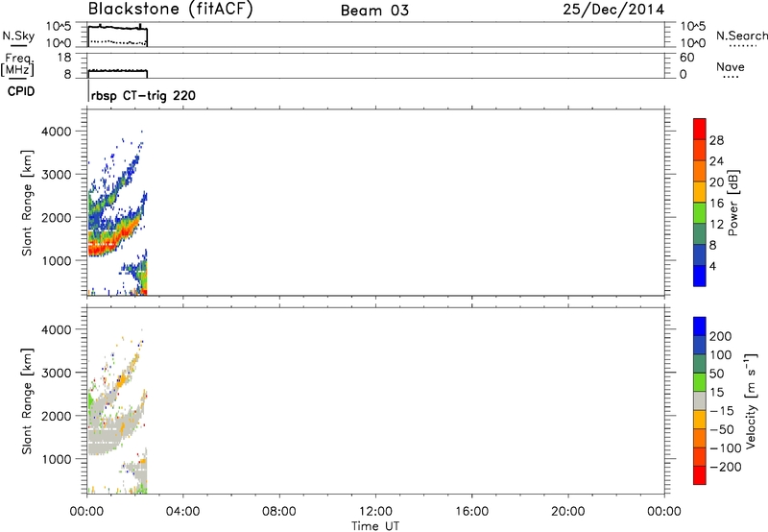
Task: Click the '12' label on Power colorbar
Action: 716,225
